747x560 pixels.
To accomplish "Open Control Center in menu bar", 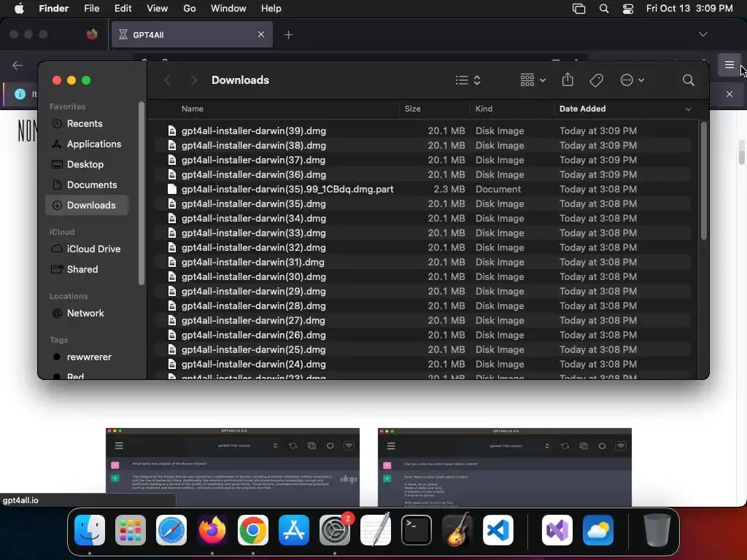I will [x=628, y=9].
